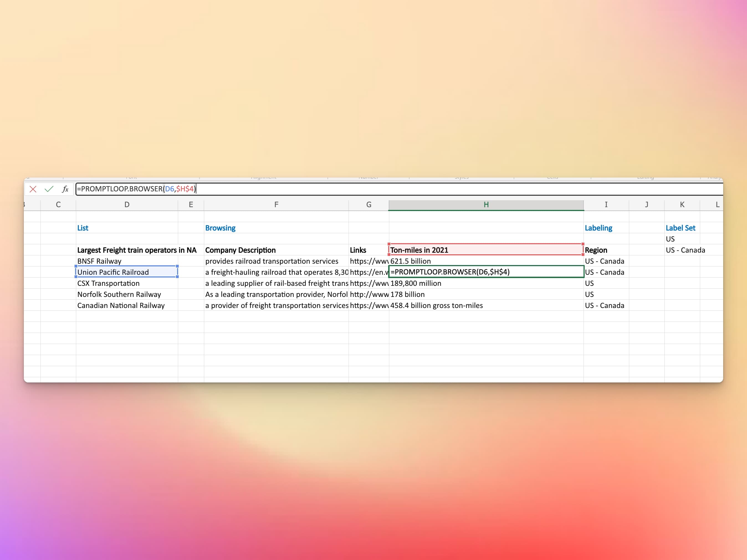Click the Norfolk Southern Railway link cell
Image resolution: width=747 pixels, height=560 pixels.
pyautogui.click(x=369, y=294)
